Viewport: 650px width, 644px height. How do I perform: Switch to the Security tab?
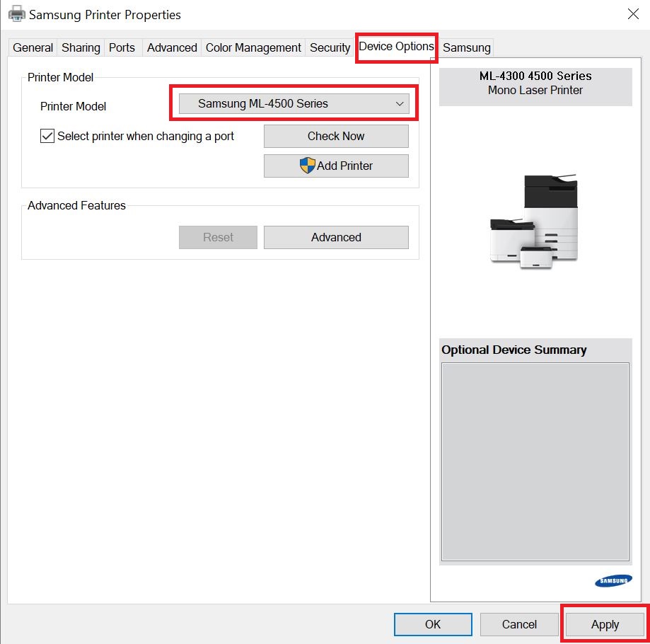pos(330,47)
